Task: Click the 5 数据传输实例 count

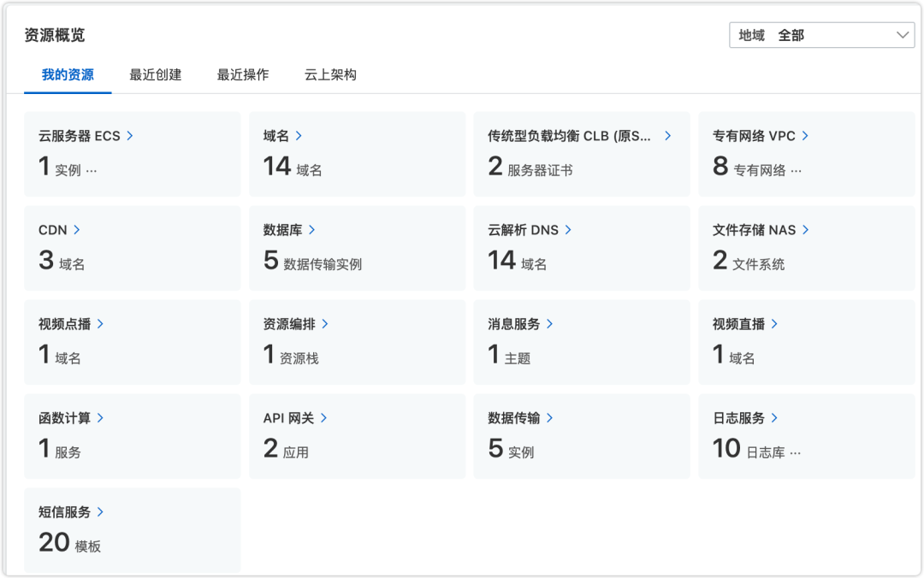Action: (312, 261)
